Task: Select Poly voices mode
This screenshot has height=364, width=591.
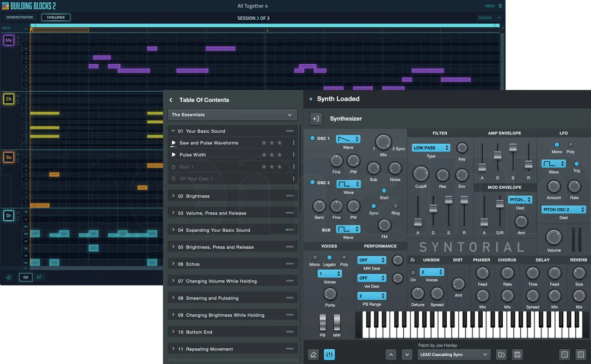Action: pos(344,258)
